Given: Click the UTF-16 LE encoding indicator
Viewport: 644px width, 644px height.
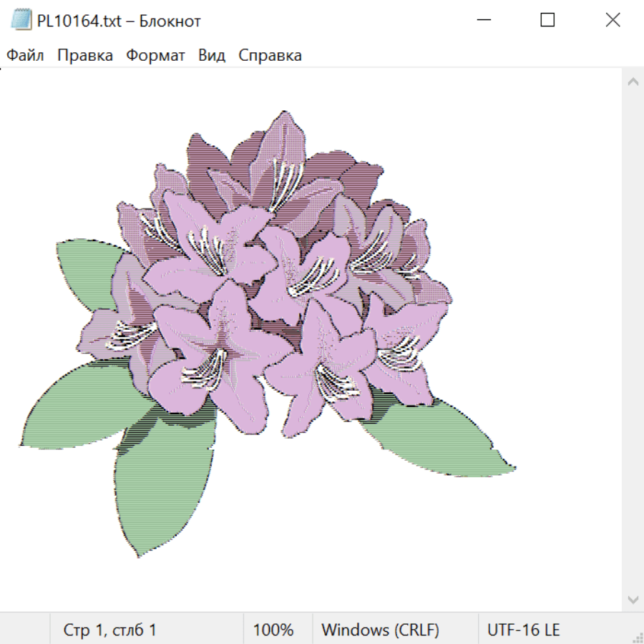Looking at the screenshot, I should coord(523,630).
